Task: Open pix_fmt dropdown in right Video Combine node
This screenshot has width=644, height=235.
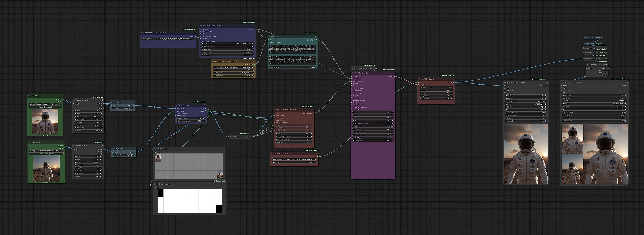Action: (x=594, y=106)
